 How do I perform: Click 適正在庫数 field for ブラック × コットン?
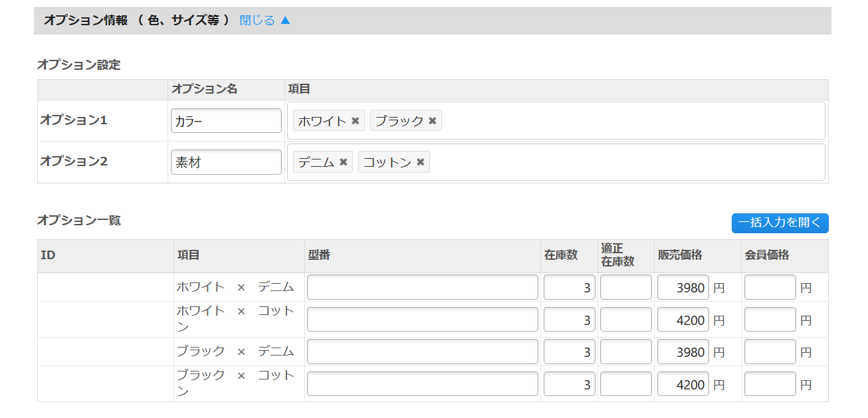click(625, 384)
